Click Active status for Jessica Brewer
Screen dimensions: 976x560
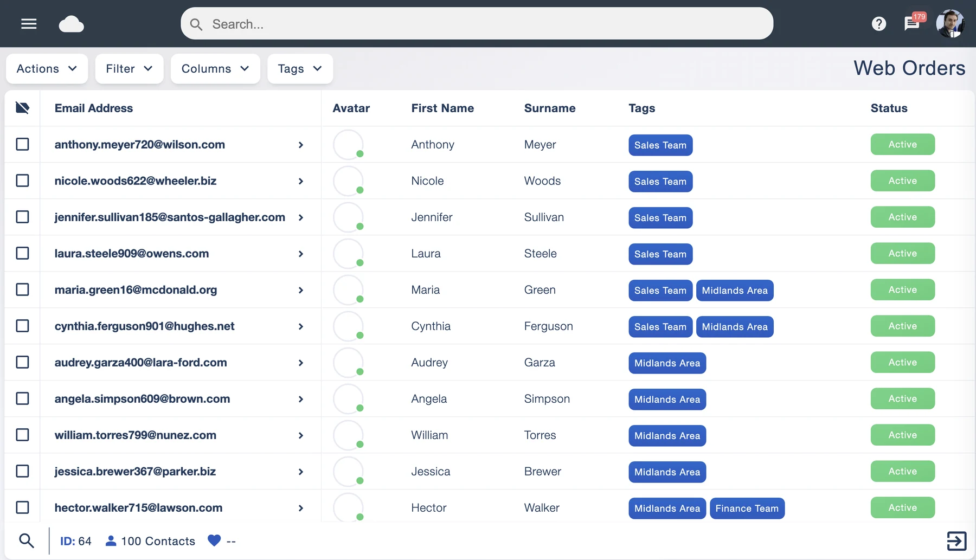pos(902,471)
